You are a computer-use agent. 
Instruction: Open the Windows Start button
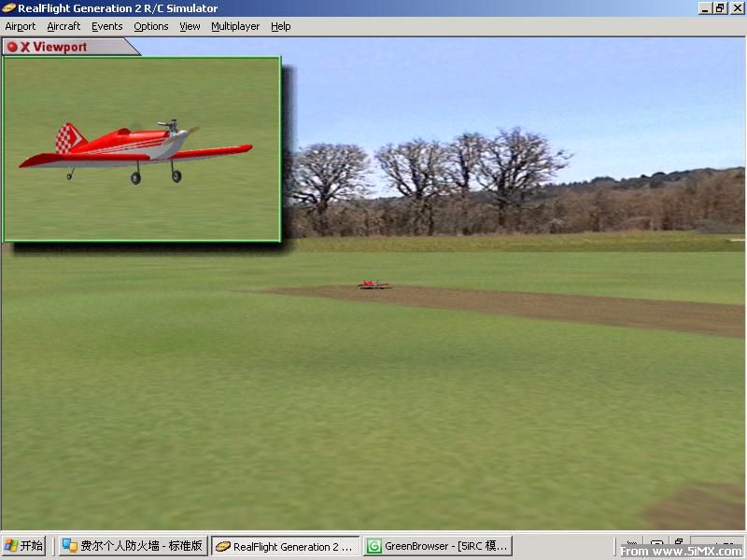coord(23,546)
